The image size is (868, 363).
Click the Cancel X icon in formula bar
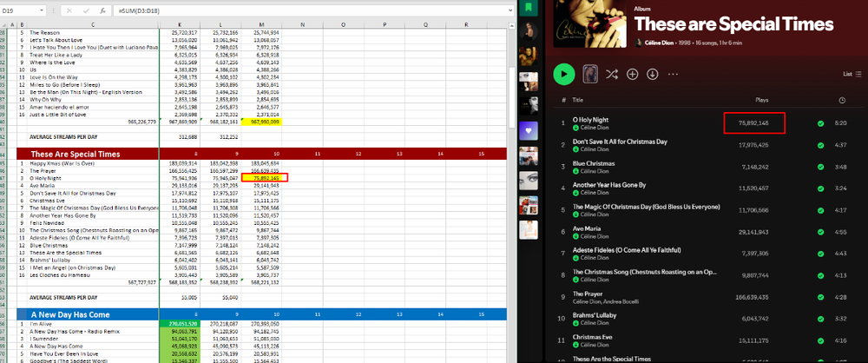[69, 10]
